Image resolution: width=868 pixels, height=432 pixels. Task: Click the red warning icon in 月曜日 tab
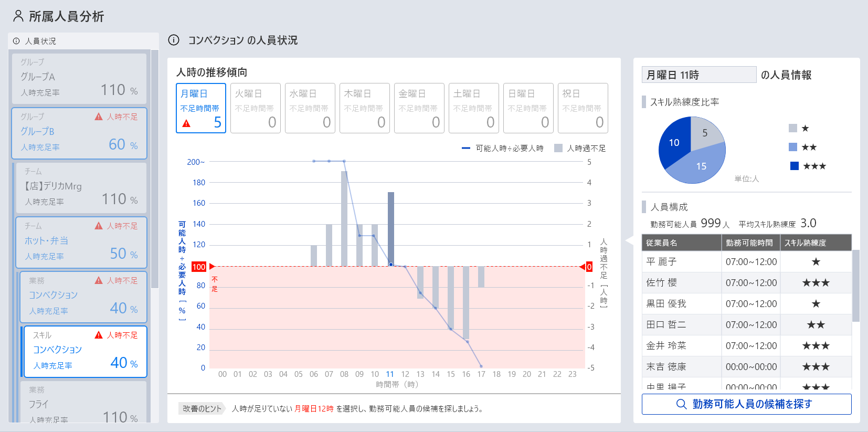(x=186, y=124)
